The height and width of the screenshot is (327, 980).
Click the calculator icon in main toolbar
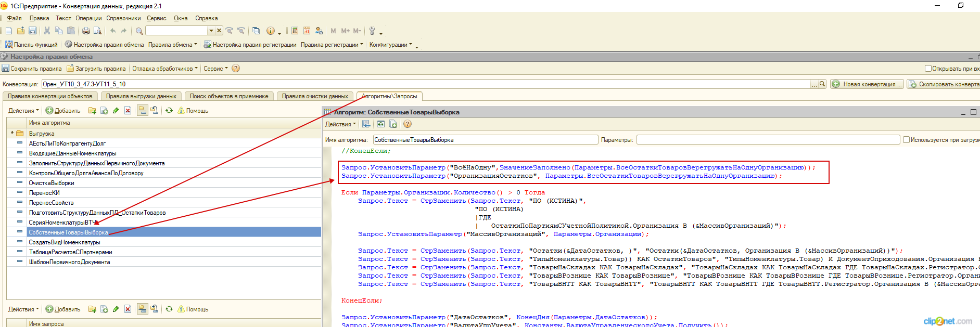295,31
